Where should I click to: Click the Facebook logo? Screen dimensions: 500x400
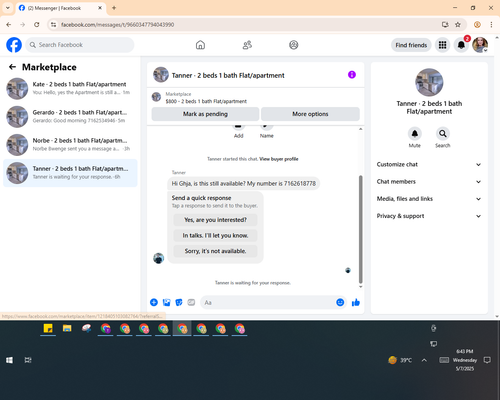click(14, 45)
